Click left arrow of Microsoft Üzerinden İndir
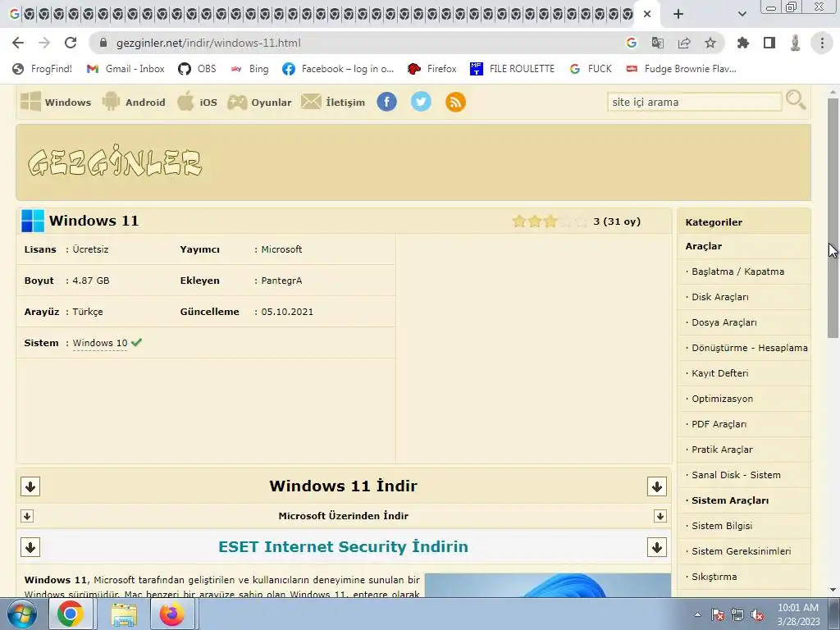This screenshot has width=840, height=630. [x=27, y=516]
